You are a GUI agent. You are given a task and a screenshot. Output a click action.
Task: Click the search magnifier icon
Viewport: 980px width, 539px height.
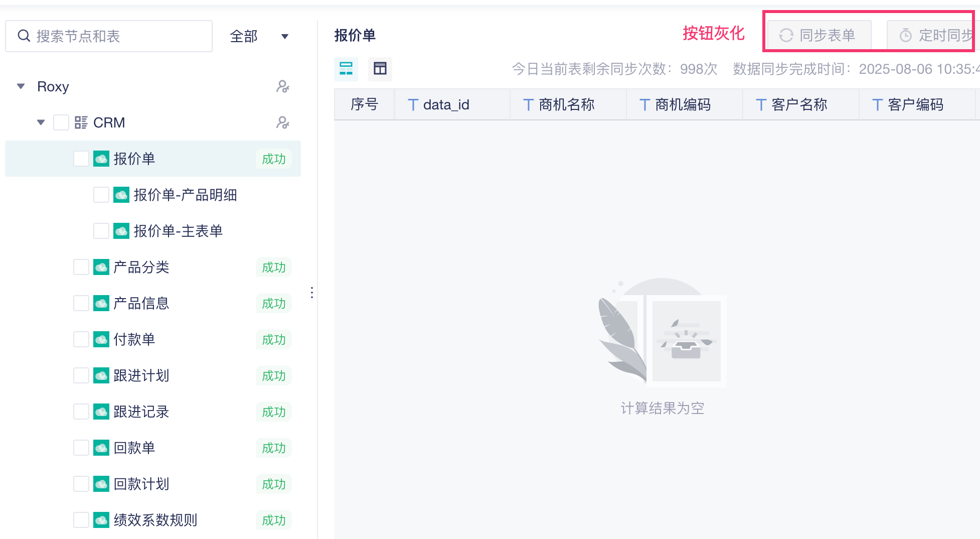point(24,36)
